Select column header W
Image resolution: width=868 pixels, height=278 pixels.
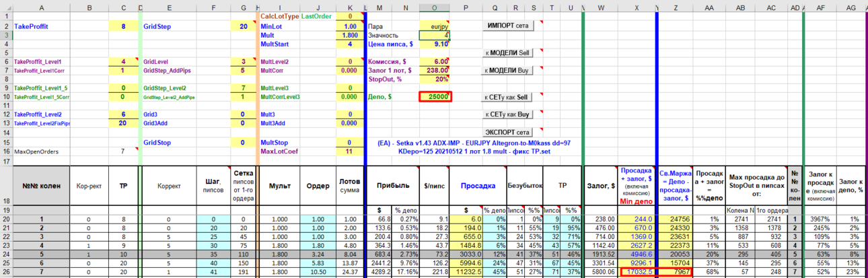click(x=601, y=7)
